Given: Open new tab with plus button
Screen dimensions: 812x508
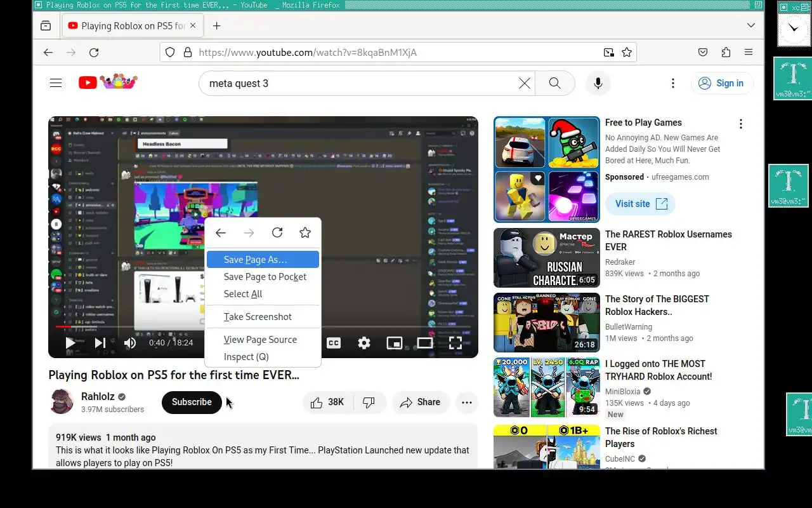Looking at the screenshot, I should point(216,26).
